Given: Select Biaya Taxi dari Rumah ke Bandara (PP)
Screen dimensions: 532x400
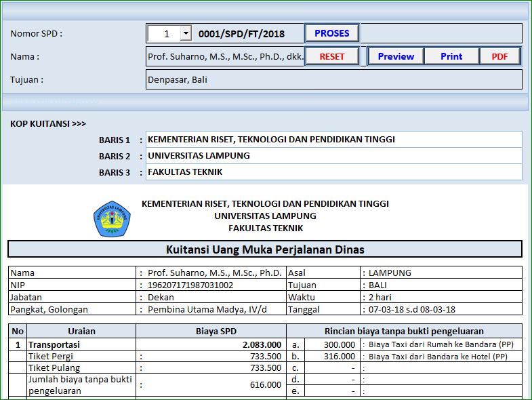Looking at the screenshot, I should [441, 344].
